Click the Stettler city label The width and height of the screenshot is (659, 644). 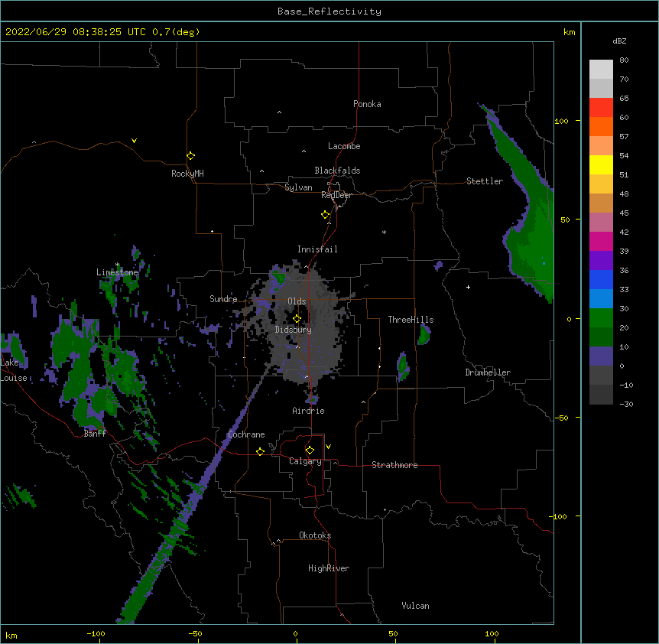485,181
